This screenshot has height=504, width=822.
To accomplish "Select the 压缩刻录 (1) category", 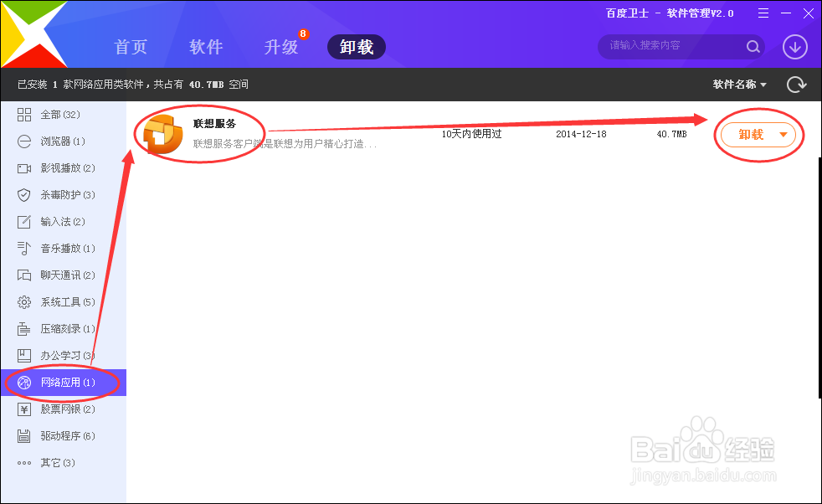I will (64, 329).
